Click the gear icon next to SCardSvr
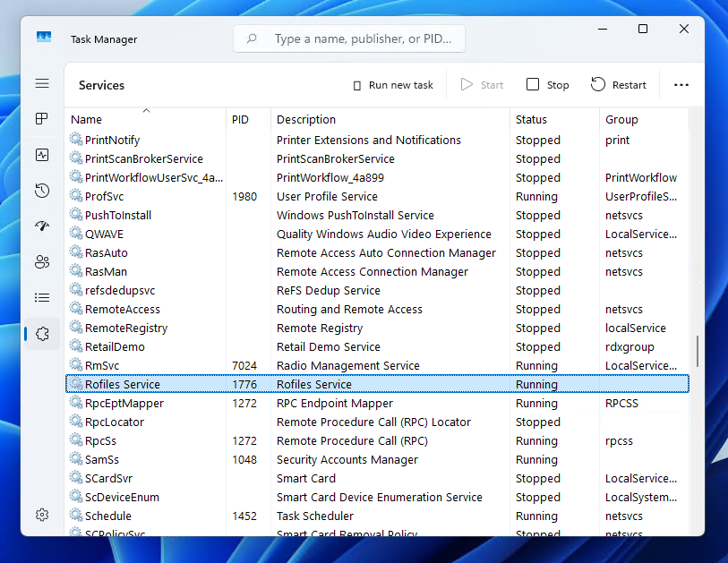Screen dimensions: 728x563 (76, 478)
